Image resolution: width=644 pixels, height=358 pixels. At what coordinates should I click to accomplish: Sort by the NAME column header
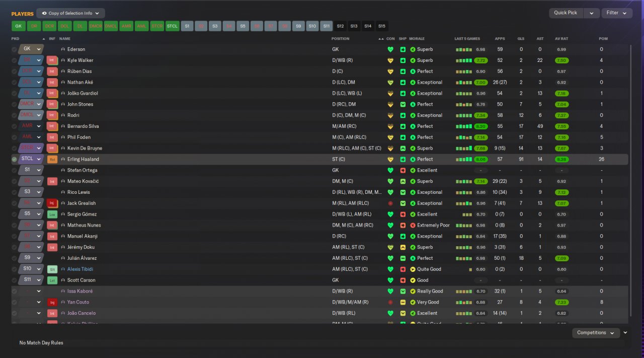point(65,39)
